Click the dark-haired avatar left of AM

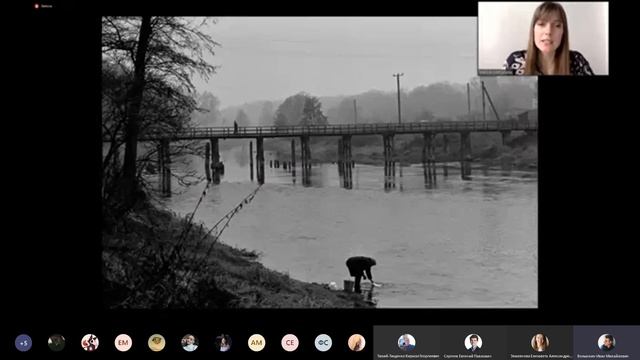click(x=223, y=343)
